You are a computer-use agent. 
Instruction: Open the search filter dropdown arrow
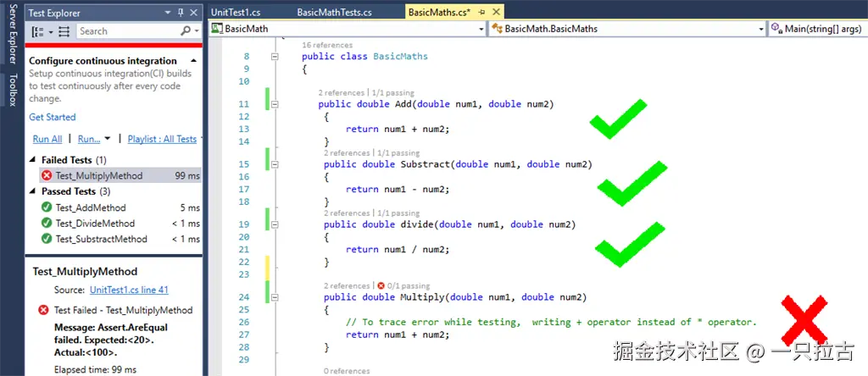pyautogui.click(x=197, y=32)
